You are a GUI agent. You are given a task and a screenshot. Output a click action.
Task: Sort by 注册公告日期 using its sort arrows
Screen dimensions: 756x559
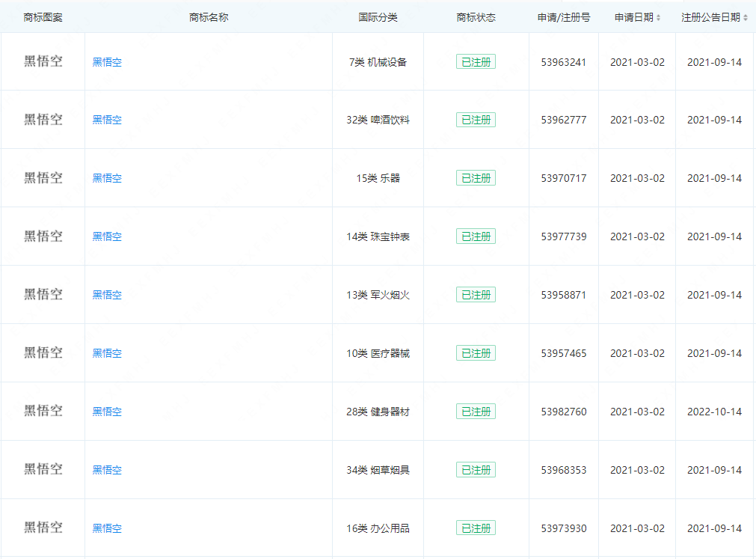coord(746,18)
